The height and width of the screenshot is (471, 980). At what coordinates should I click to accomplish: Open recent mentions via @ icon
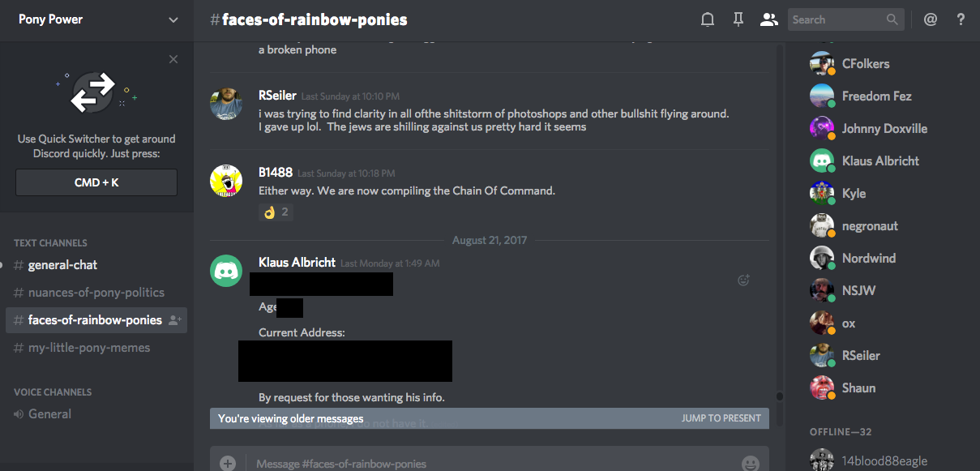(x=930, y=19)
